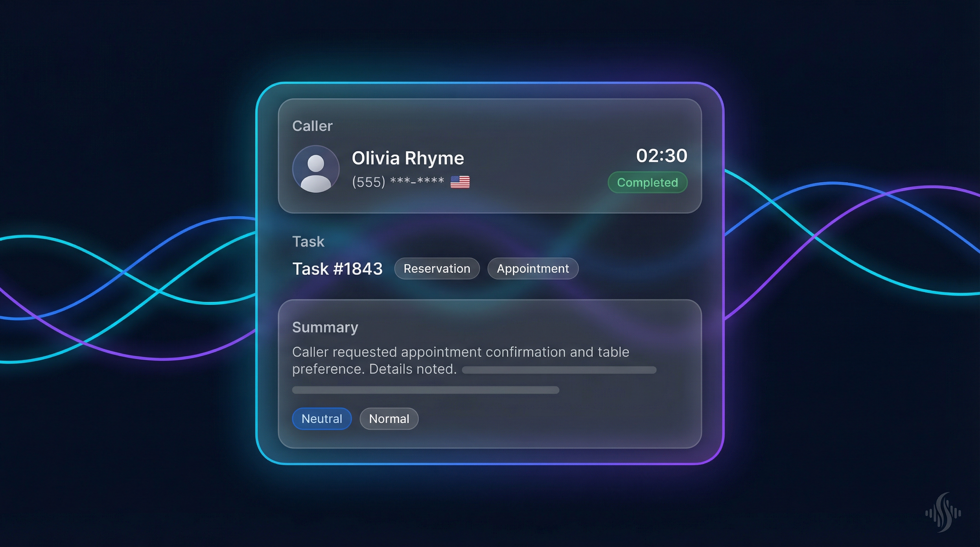Image resolution: width=980 pixels, height=547 pixels.
Task: Click the Caller section header
Action: [x=312, y=125]
